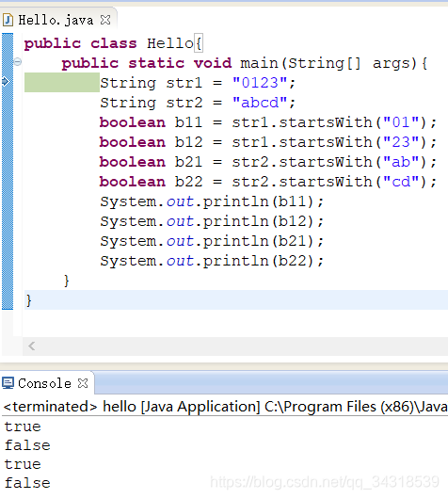The height and width of the screenshot is (499, 448).
Task: Click the main method signature line
Action: point(245,63)
